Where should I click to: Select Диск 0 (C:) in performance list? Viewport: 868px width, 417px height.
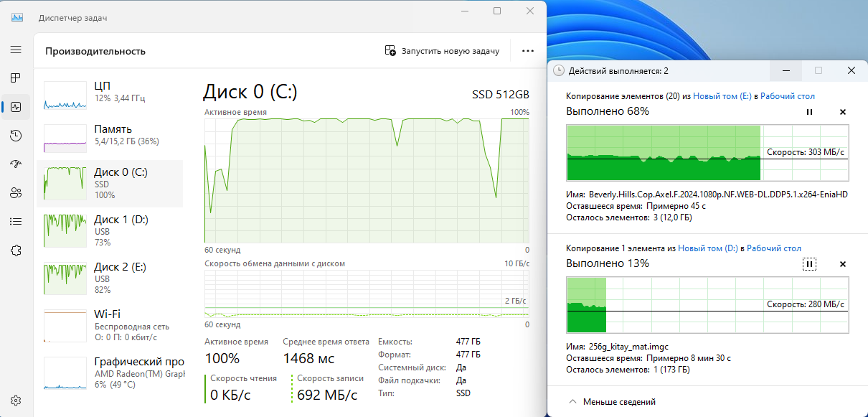click(x=110, y=183)
